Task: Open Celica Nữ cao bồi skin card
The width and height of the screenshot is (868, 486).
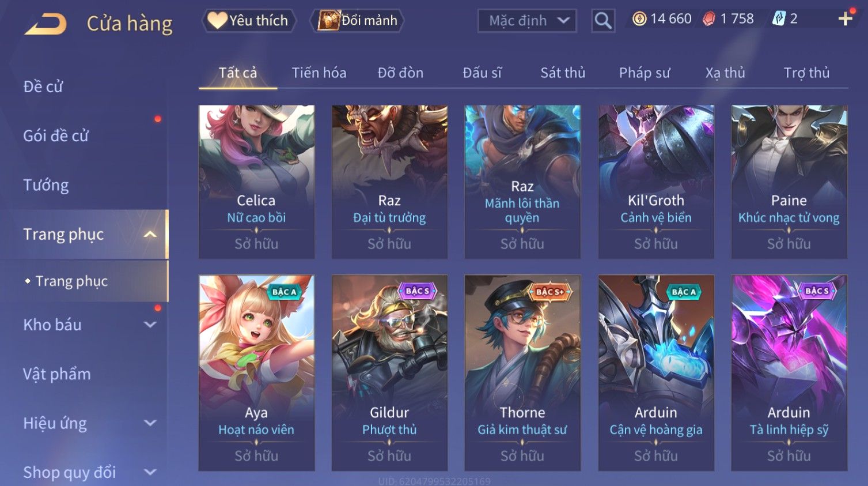Action: click(x=256, y=182)
